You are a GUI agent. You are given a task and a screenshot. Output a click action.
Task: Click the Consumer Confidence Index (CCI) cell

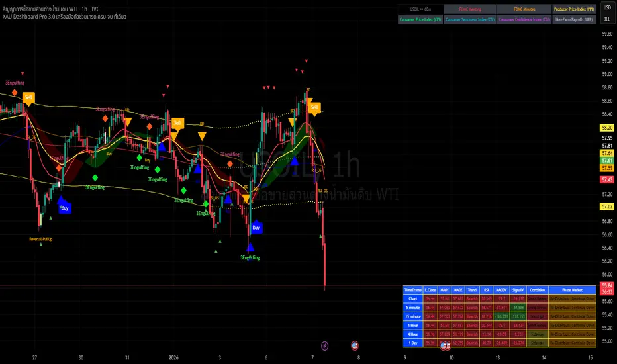pyautogui.click(x=524, y=19)
